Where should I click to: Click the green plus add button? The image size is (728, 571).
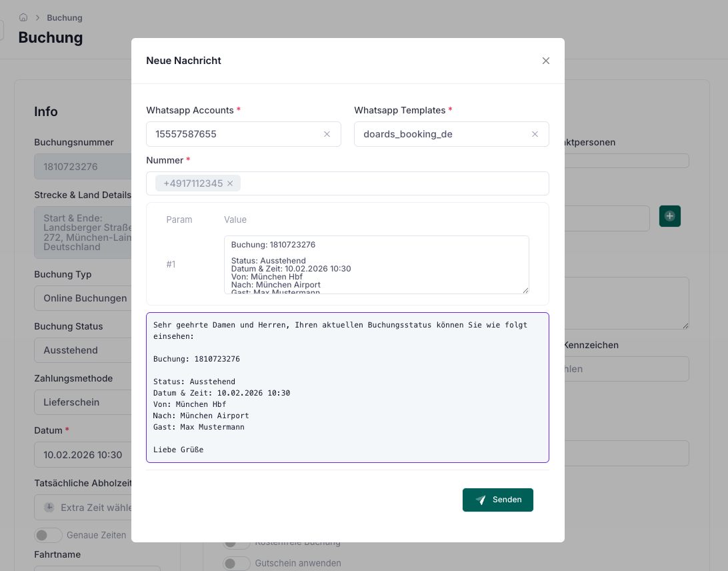[669, 216]
